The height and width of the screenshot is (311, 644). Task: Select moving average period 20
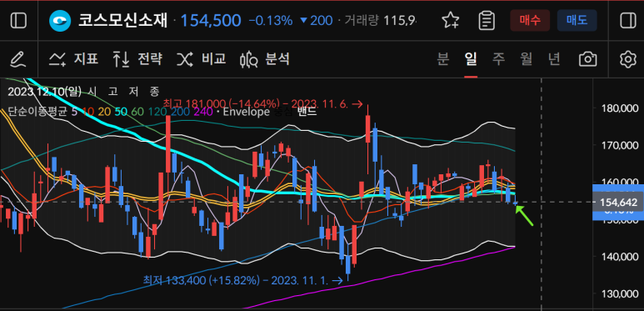click(x=104, y=112)
